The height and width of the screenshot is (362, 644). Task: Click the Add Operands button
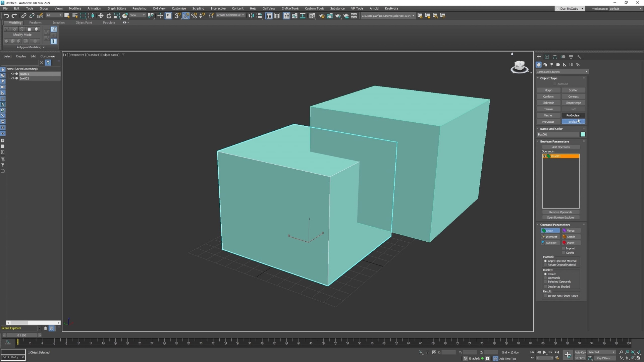[x=560, y=147]
